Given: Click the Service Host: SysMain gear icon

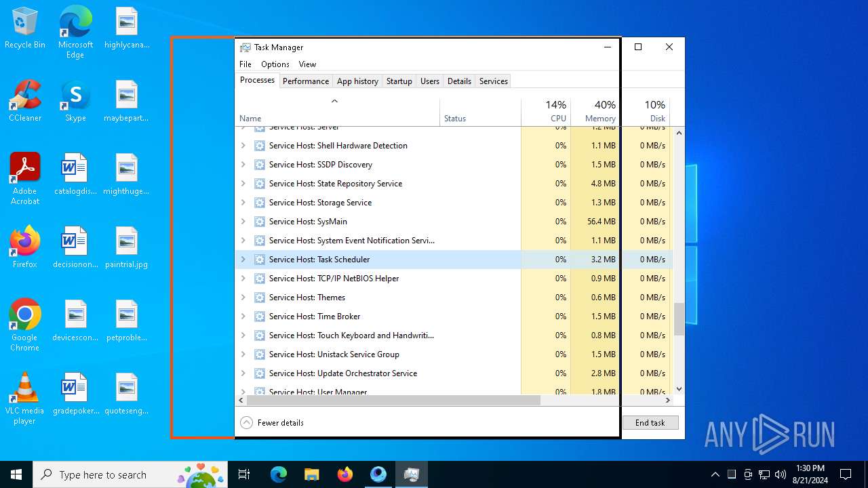Looking at the screenshot, I should point(259,222).
